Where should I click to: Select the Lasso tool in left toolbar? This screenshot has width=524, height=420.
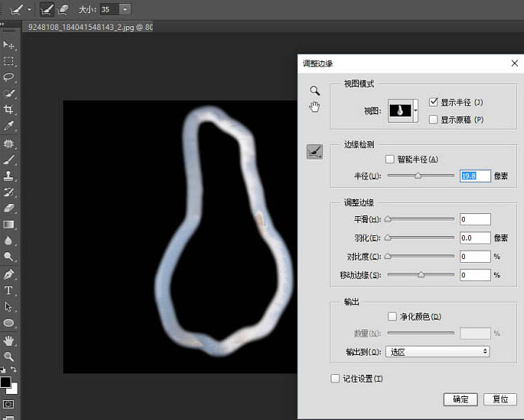point(9,77)
